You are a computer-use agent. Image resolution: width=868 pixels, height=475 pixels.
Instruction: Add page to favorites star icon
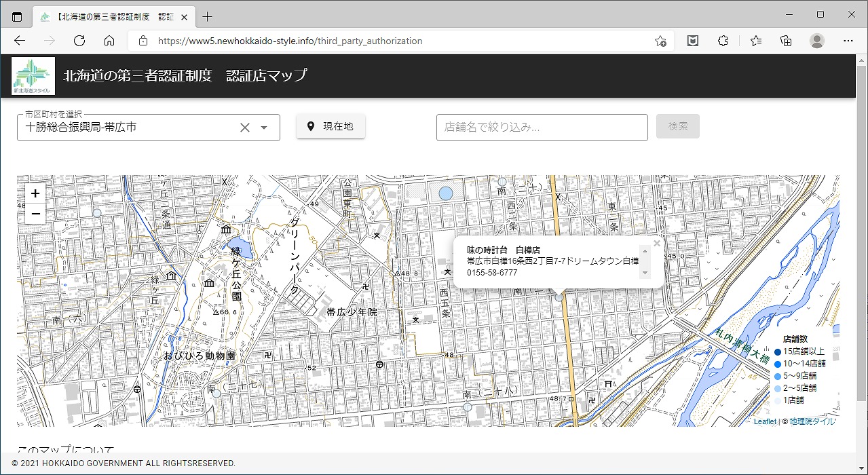point(660,41)
